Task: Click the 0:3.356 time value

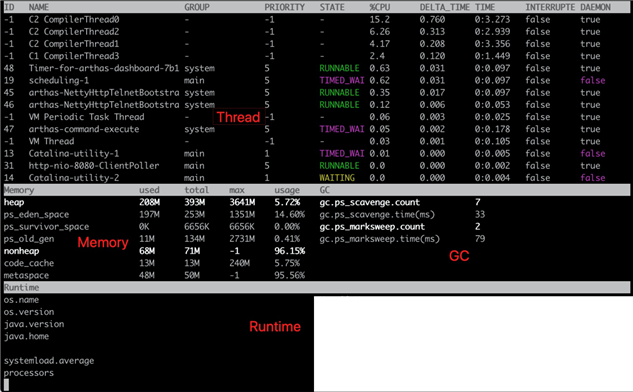Action: pos(492,44)
